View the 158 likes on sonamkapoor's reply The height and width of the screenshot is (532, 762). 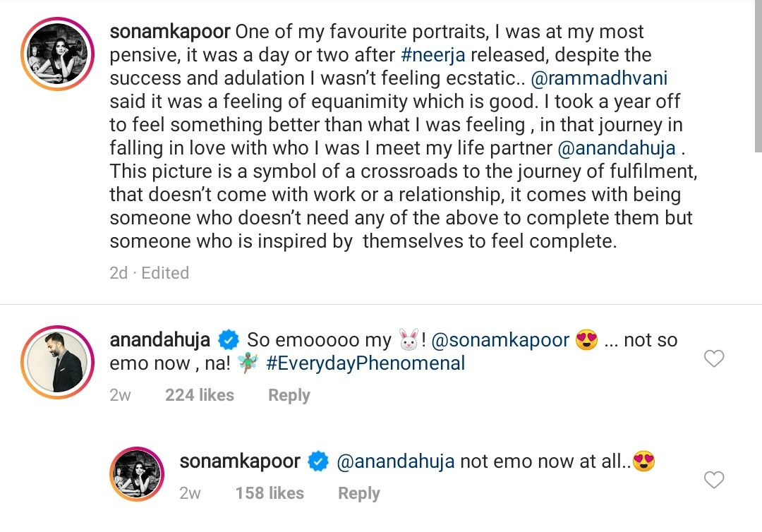[x=270, y=493]
